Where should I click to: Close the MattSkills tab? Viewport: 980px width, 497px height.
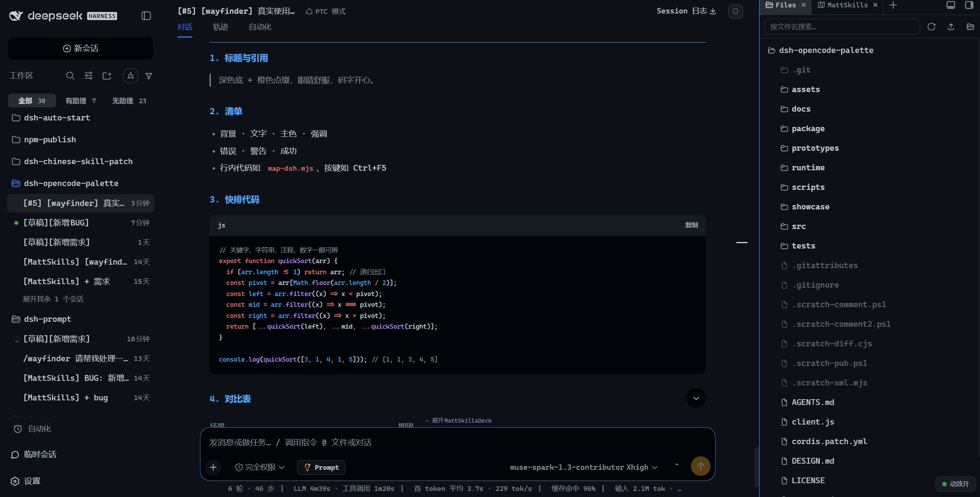click(876, 5)
